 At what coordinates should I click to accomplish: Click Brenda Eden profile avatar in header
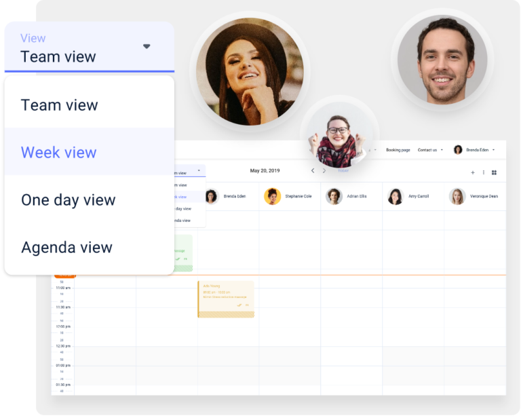click(458, 150)
